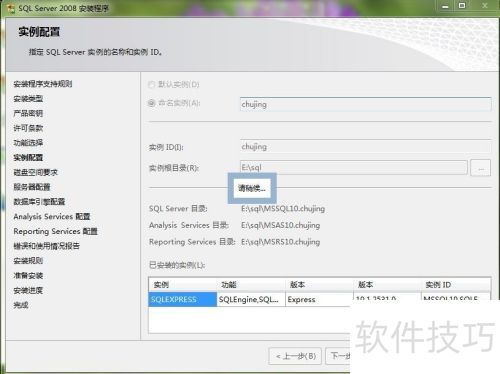Open the 服务器配置 step in the sidebar
500x374 pixels.
32,187
